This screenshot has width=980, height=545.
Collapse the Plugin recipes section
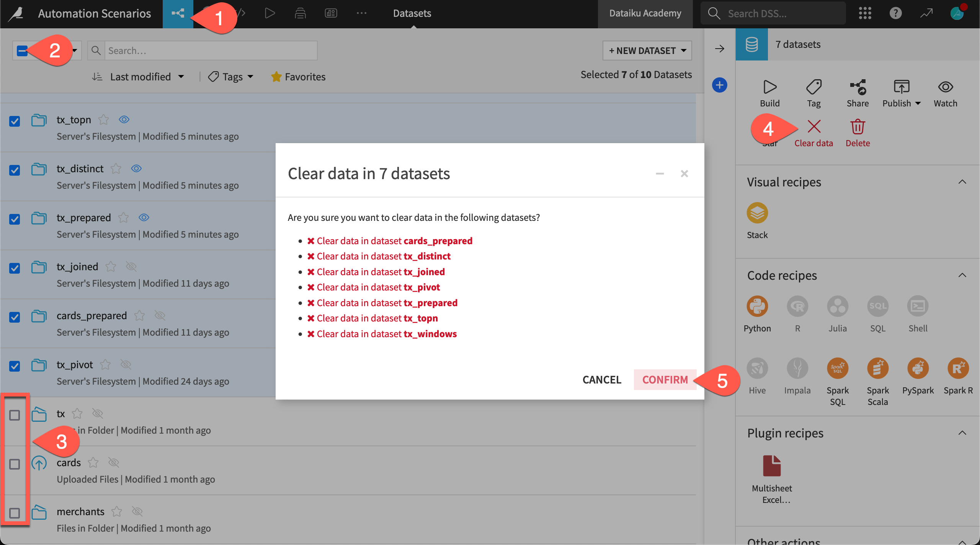pos(962,433)
